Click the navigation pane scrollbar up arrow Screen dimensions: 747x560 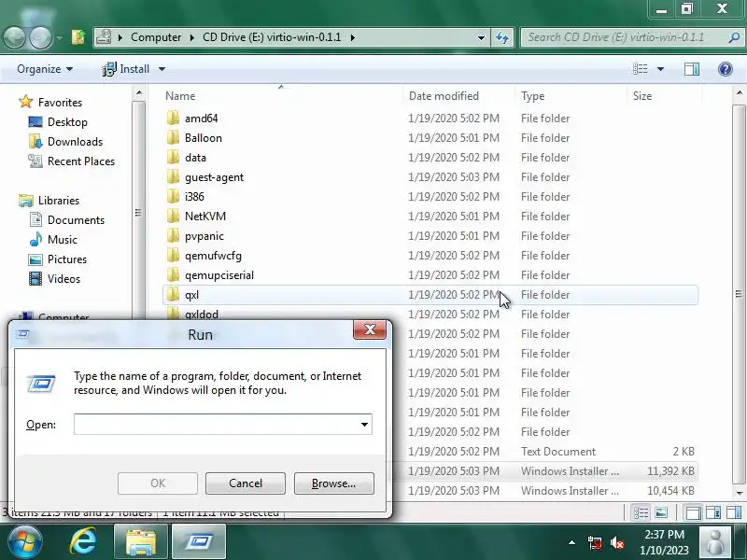[138, 93]
